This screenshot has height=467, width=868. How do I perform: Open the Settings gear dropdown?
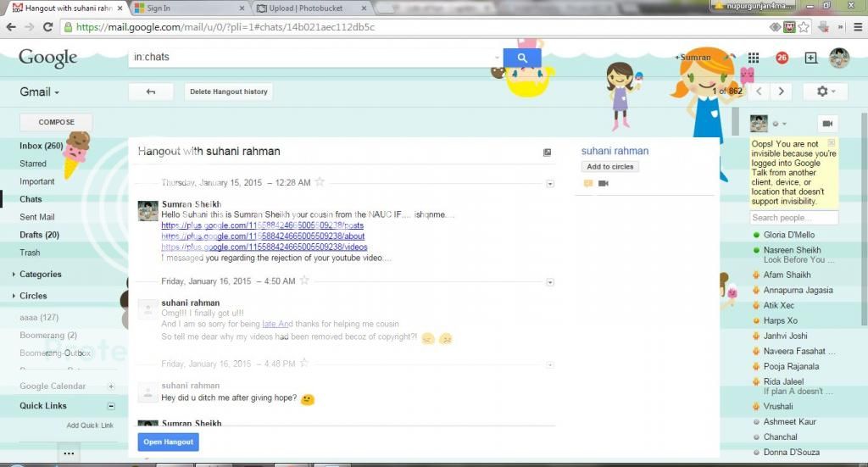[825, 92]
